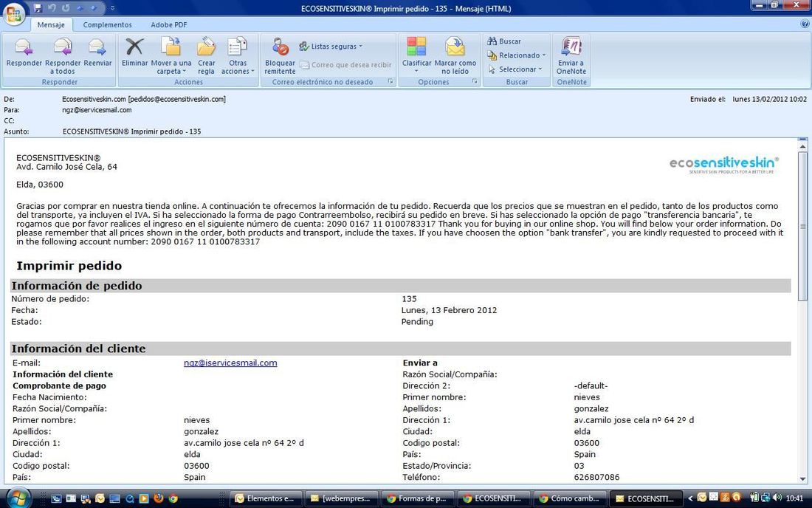
Task: Block the sender with Bloquear remitente
Action: tap(280, 56)
